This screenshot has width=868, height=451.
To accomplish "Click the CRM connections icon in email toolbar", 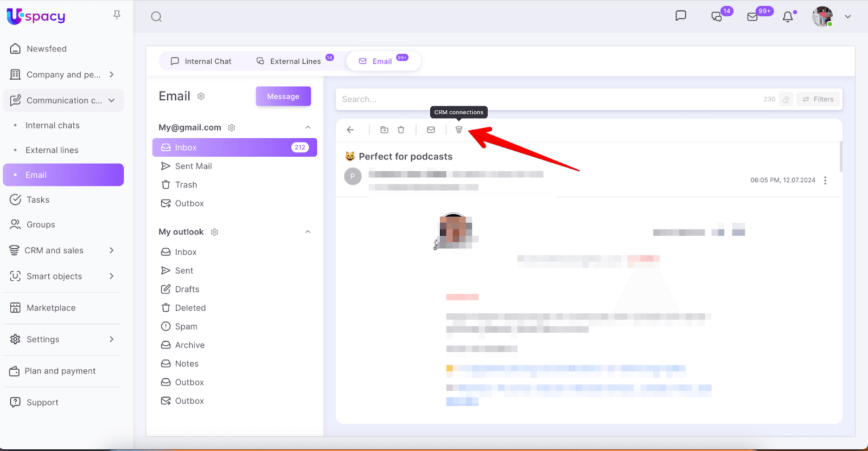I will 458,130.
